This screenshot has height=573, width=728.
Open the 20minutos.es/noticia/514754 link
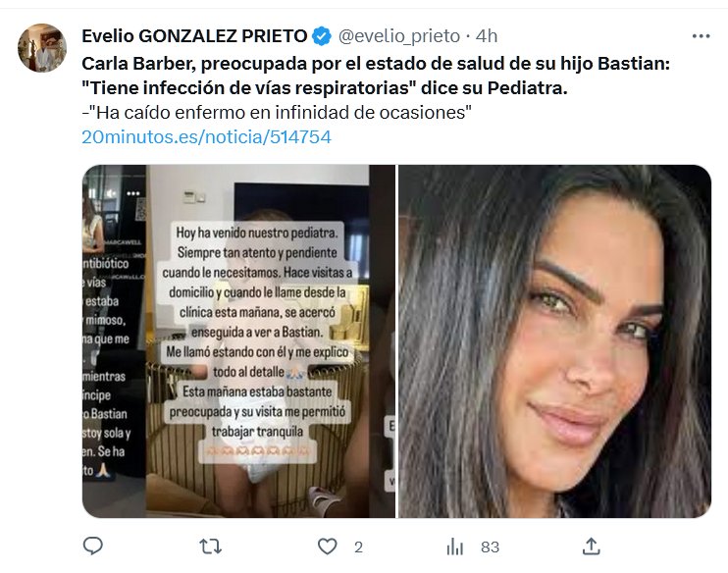(207, 137)
